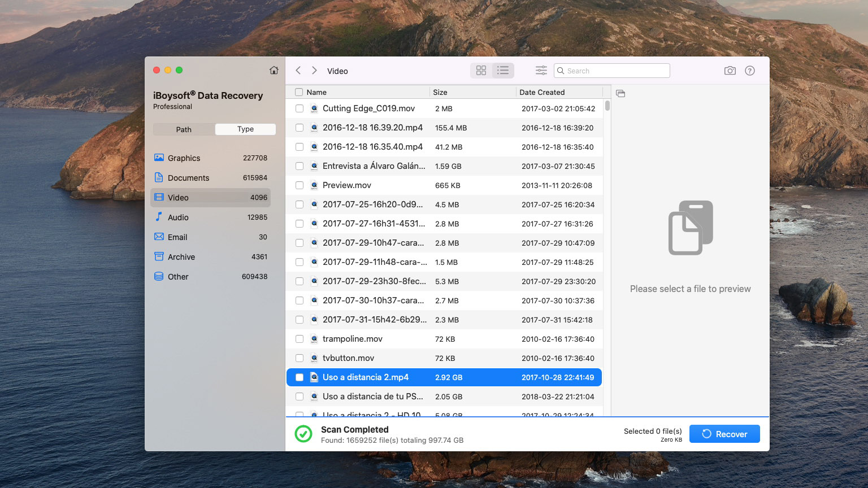Click into the Search field
Viewport: 868px width, 488px height.
612,71
